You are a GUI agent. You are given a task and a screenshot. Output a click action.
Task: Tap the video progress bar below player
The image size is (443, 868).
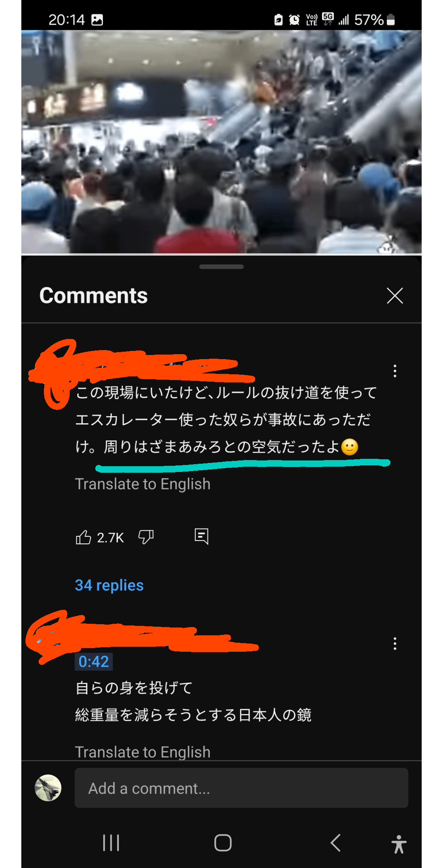[x=221, y=254]
